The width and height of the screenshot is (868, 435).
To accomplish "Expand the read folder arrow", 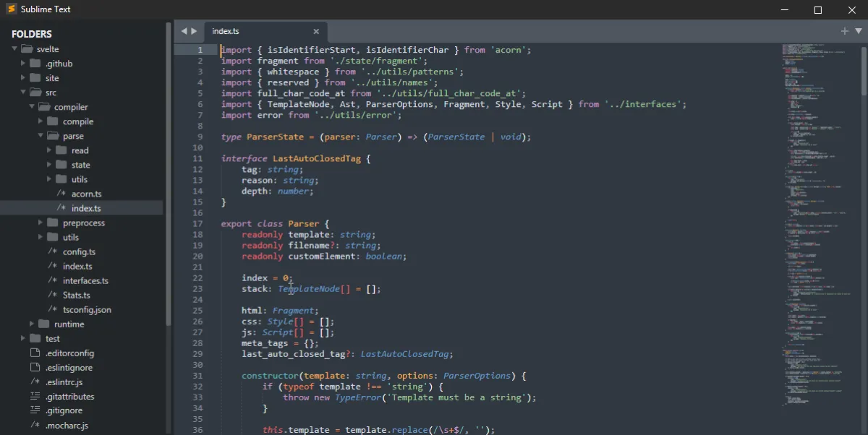I will click(50, 150).
